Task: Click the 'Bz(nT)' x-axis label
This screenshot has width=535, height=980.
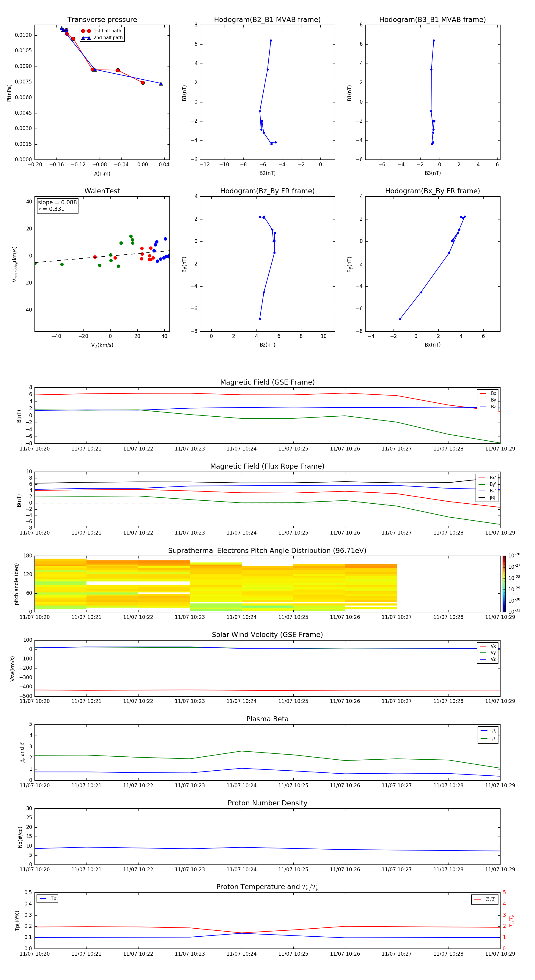Action: pos(267,345)
